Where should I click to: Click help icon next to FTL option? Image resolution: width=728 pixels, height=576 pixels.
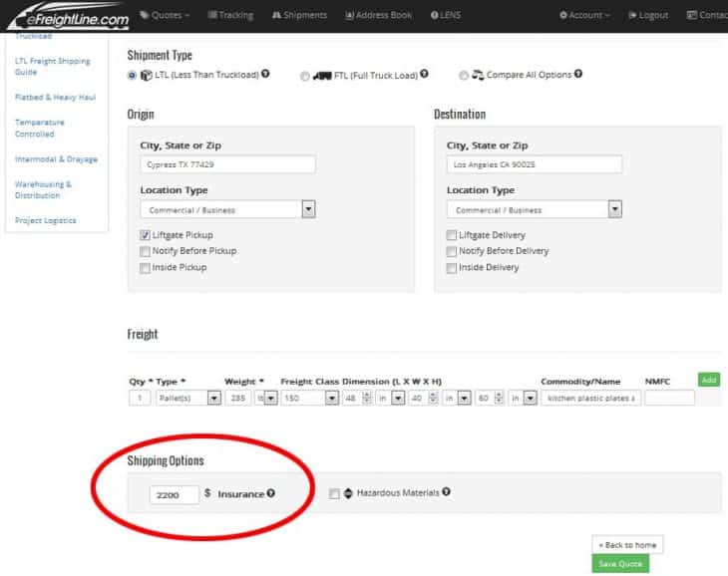click(425, 74)
